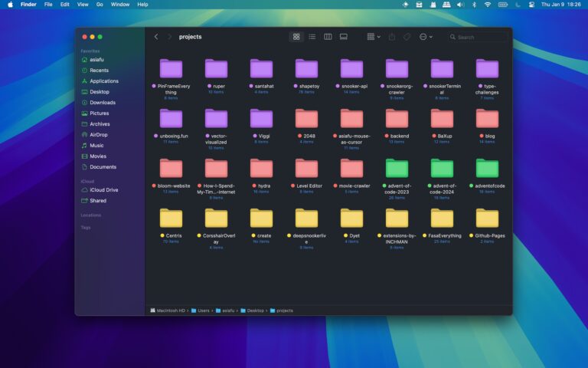This screenshot has height=368, width=588.
Task: Select the red blog folder
Action: [x=487, y=119]
